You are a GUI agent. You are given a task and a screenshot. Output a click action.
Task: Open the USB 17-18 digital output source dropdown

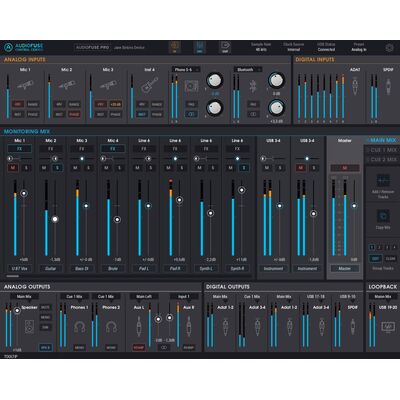tap(315, 296)
